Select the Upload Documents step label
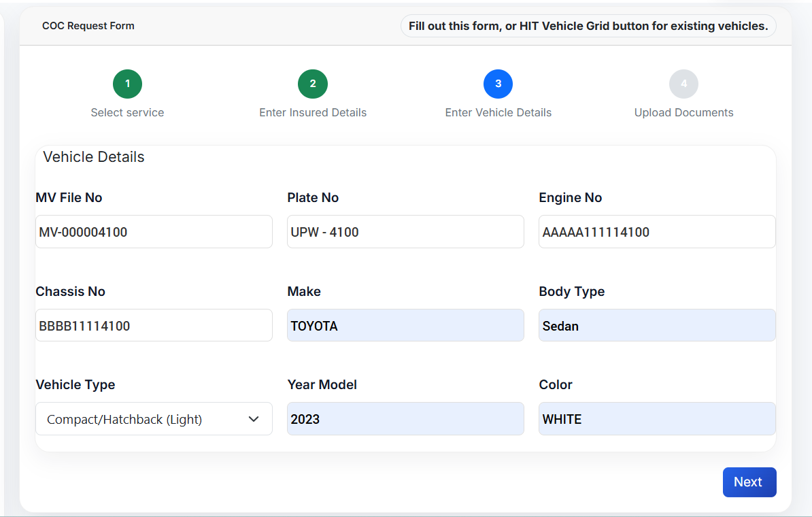 (x=683, y=113)
